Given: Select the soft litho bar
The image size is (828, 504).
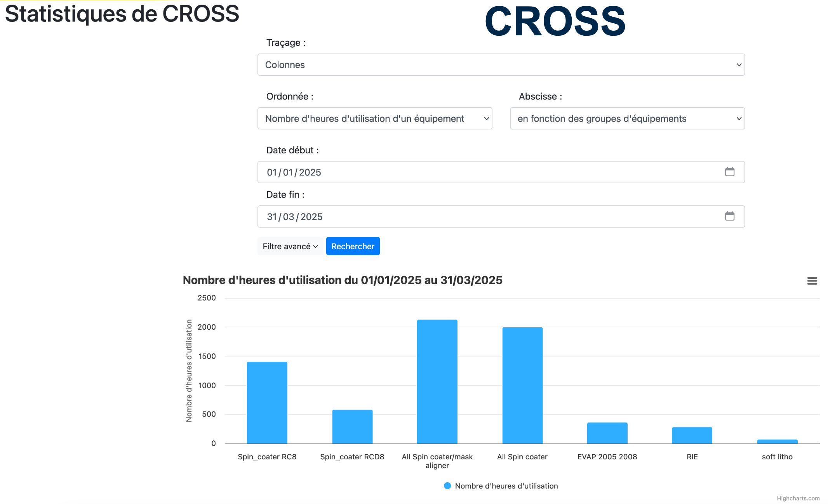Looking at the screenshot, I should [x=778, y=441].
